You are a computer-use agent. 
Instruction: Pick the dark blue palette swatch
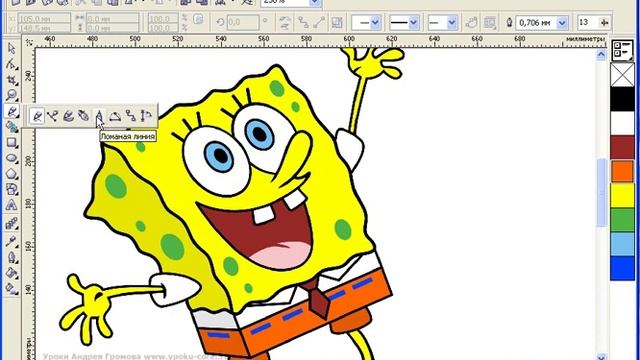coord(622,268)
